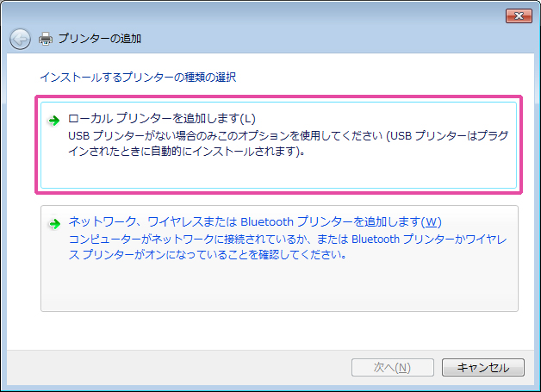Click the gray footer area beside 次へ
Screen dimensions: 541x392
(172, 367)
